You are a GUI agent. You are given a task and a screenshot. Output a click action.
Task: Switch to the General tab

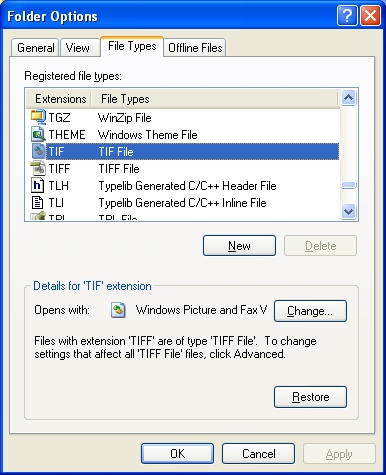tap(35, 48)
